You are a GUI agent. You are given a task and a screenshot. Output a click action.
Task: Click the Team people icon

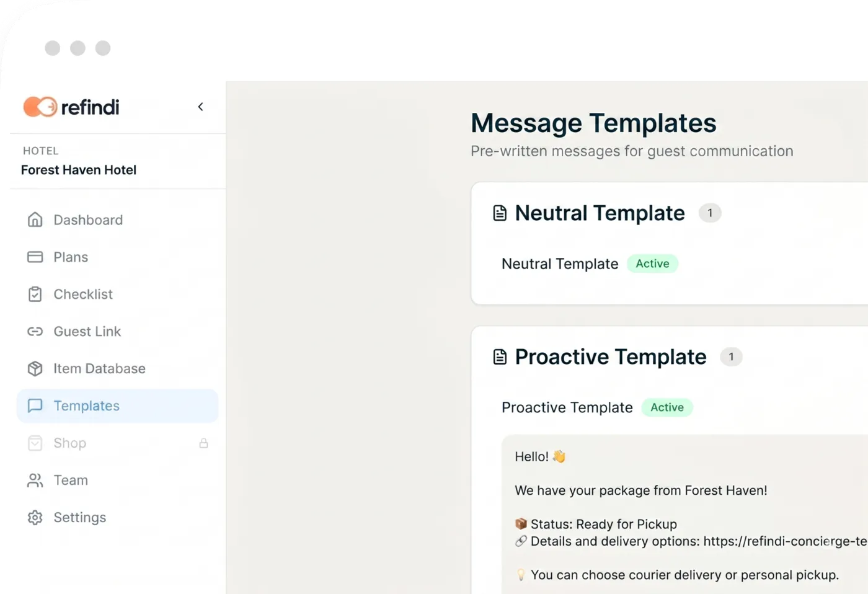click(x=35, y=480)
